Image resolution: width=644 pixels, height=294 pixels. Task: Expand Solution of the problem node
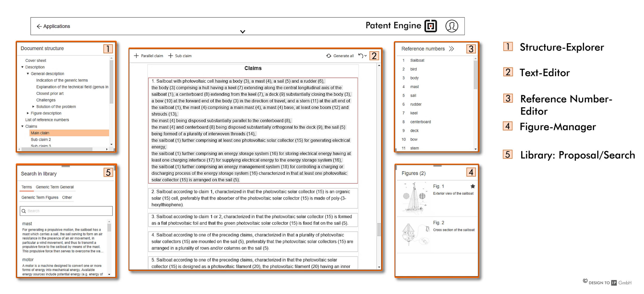coord(33,107)
